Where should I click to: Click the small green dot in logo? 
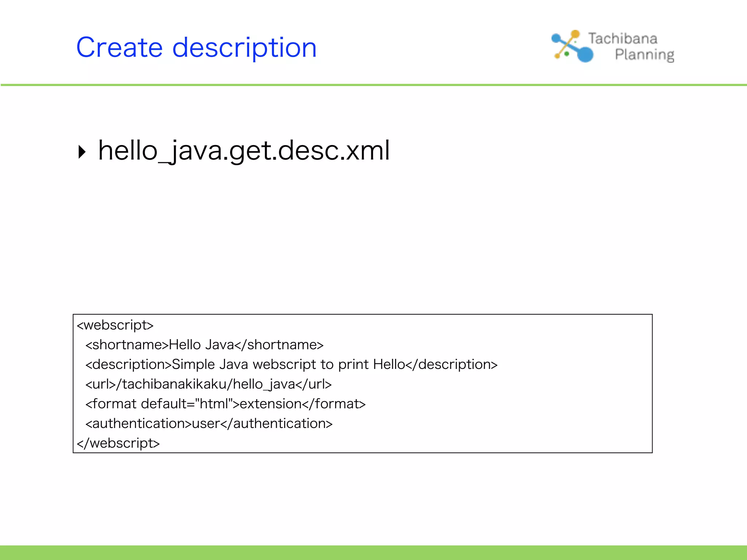click(x=567, y=54)
